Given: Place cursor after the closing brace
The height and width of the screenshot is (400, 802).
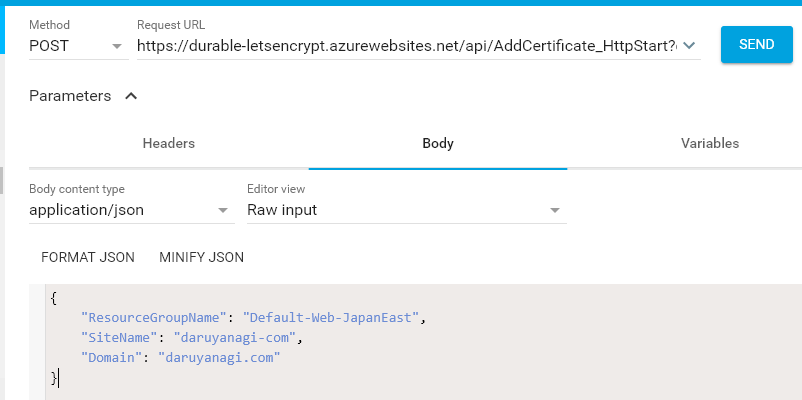Looking at the screenshot, I should tap(59, 377).
